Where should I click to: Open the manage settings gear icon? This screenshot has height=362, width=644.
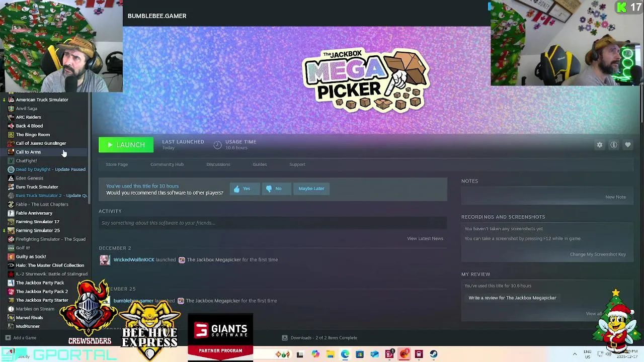click(599, 145)
